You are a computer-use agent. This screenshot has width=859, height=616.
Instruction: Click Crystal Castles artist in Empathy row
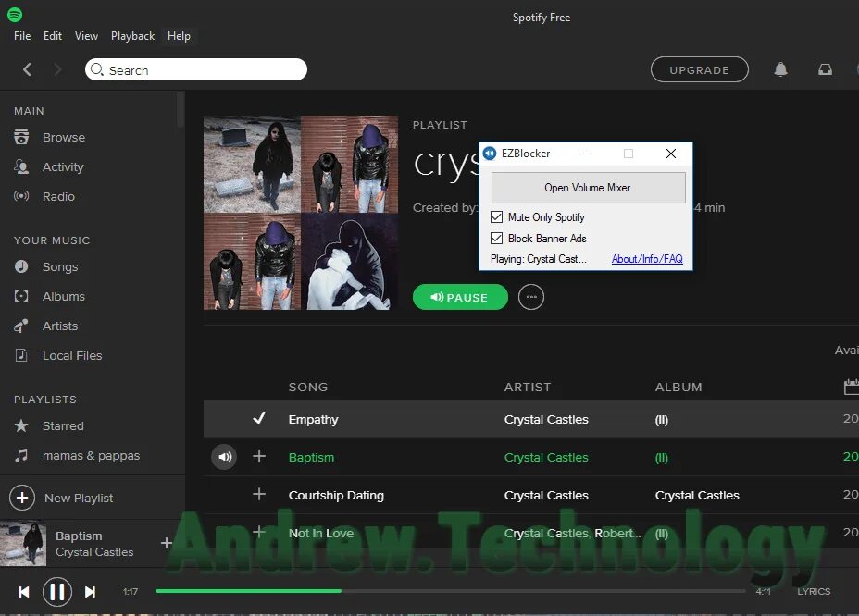coord(546,419)
